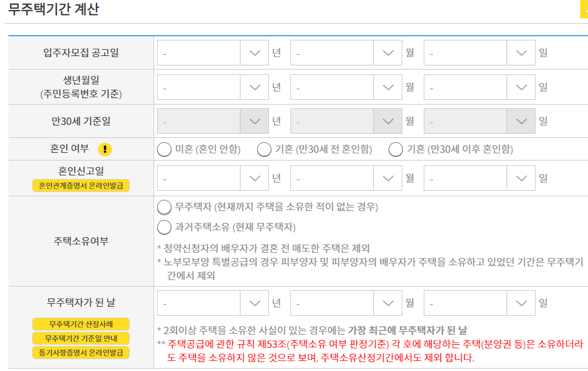Select 기혼 (만30세 전 혼인함) option
This screenshot has height=371, width=588.
coord(264,149)
